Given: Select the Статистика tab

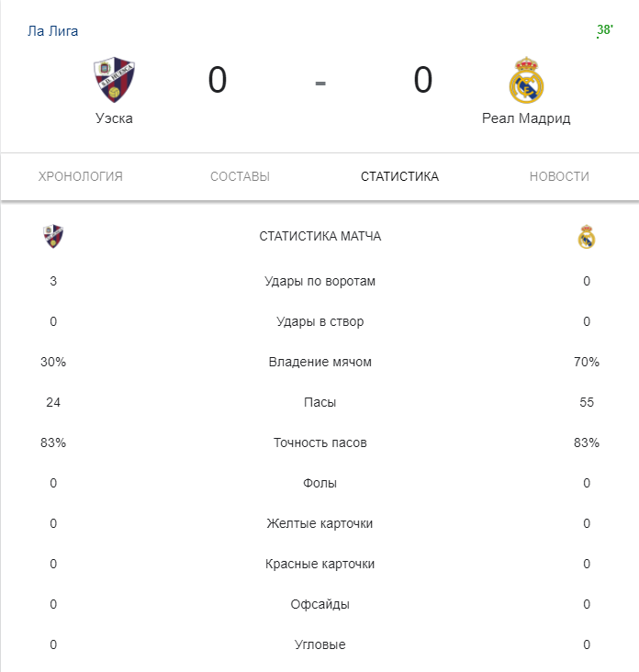Looking at the screenshot, I should click(399, 176).
